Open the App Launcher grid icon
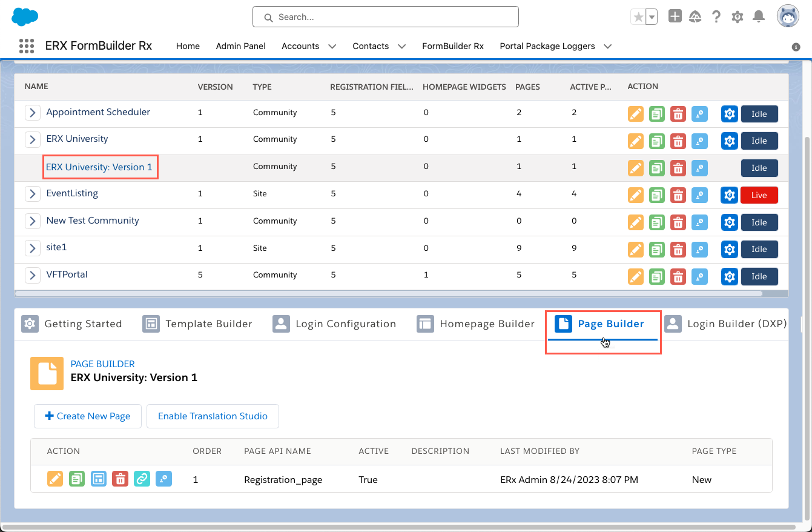812x532 pixels. (26, 46)
